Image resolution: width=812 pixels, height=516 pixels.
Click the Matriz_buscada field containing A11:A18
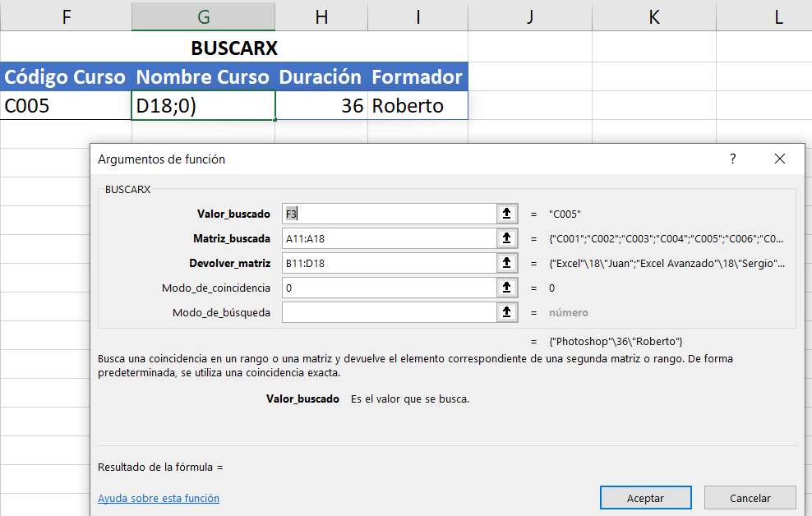389,238
